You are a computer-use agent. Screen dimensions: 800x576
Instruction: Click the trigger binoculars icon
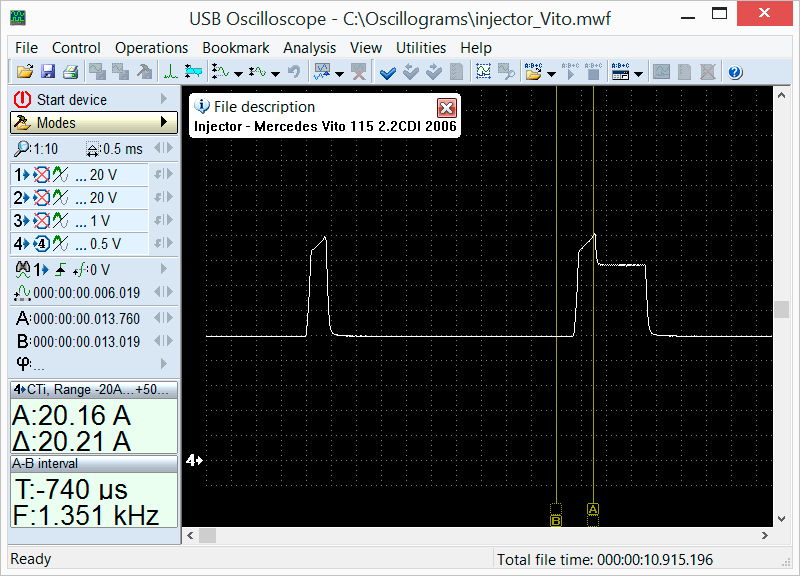click(23, 269)
